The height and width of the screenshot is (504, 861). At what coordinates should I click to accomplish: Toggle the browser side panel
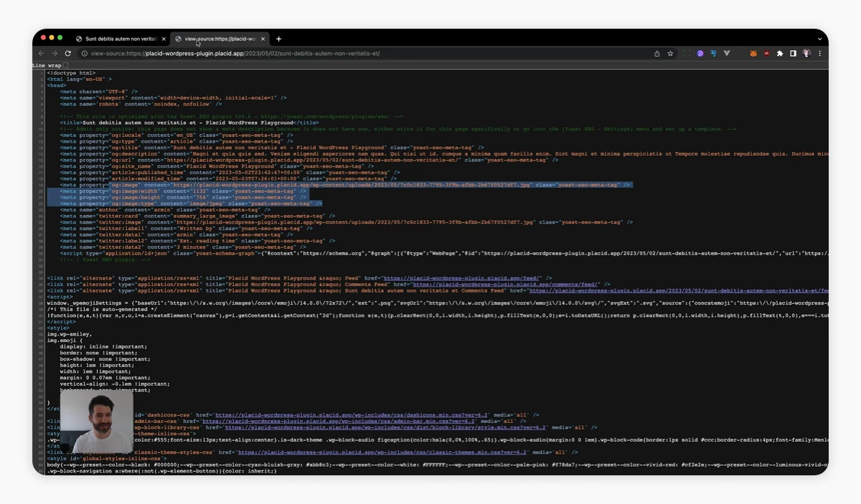point(793,54)
